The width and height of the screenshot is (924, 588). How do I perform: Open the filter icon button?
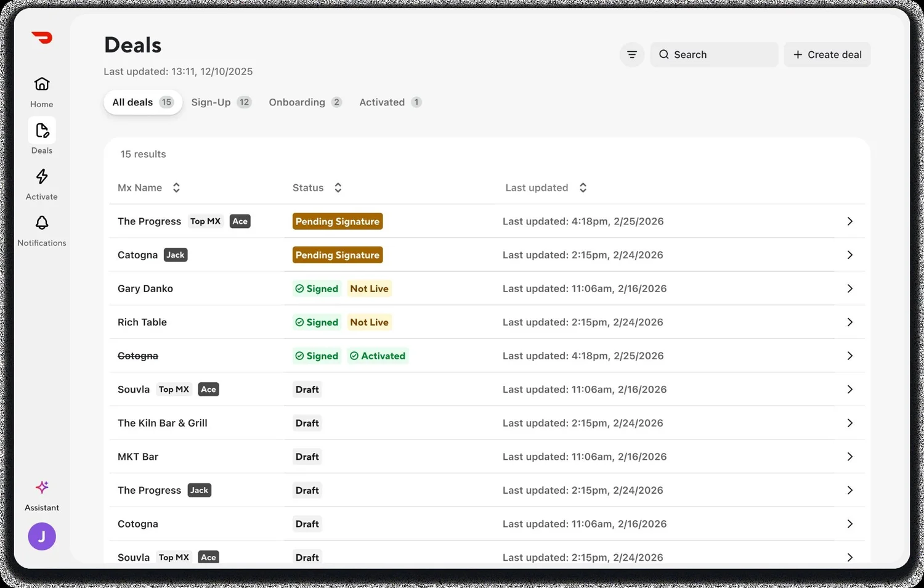pos(632,55)
